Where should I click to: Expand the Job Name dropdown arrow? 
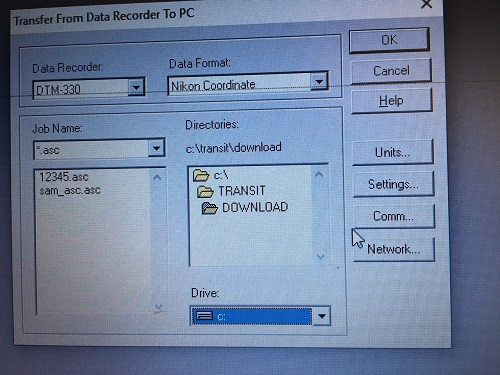point(156,148)
